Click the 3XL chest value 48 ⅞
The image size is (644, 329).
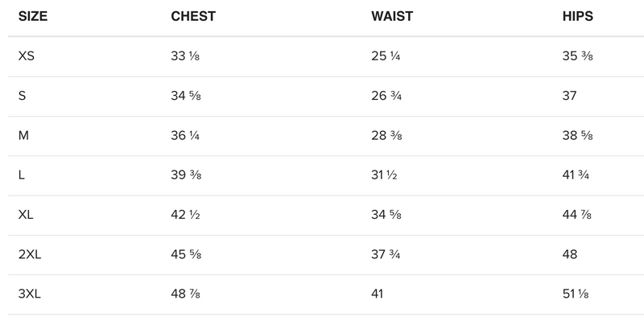[185, 294]
